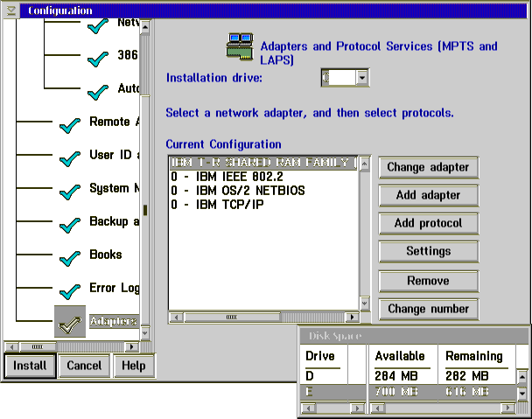The image size is (532, 419).
Task: Click the Disk Space title bar
Action: pyautogui.click(x=414, y=336)
